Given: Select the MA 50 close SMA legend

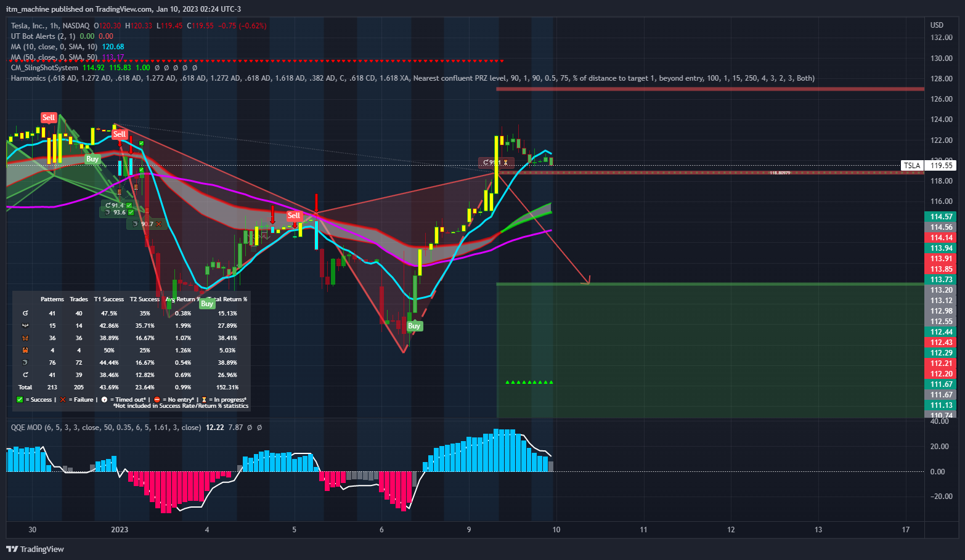Looking at the screenshot, I should pyautogui.click(x=54, y=57).
